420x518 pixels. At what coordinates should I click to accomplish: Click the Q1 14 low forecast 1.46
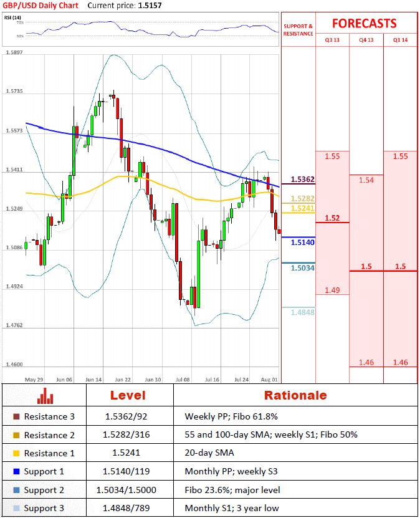(x=400, y=362)
